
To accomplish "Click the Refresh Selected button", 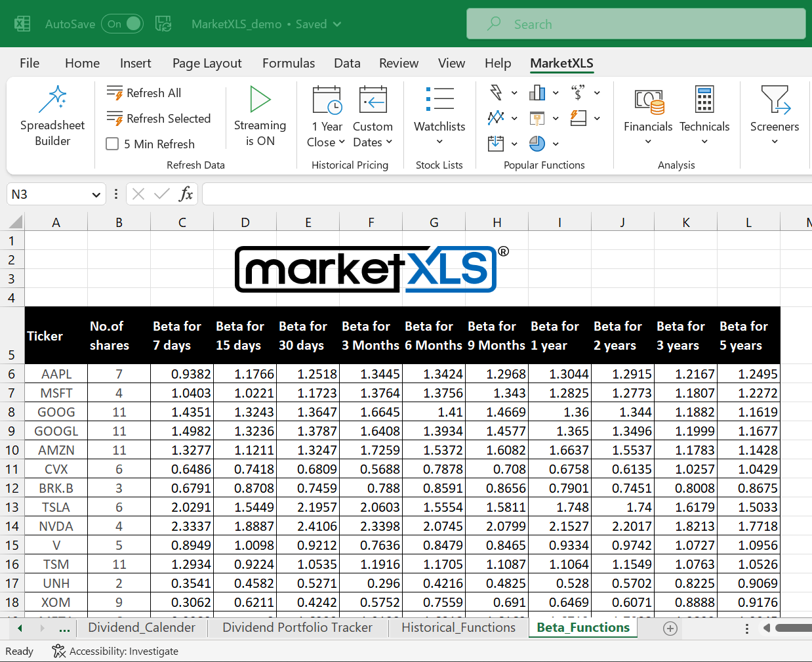I will [x=159, y=119].
